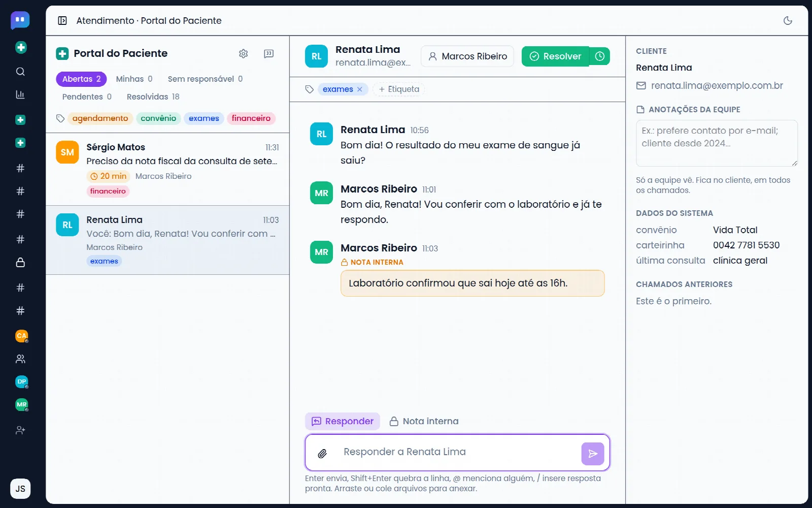Filter by the agendamento tag

[x=100, y=118]
